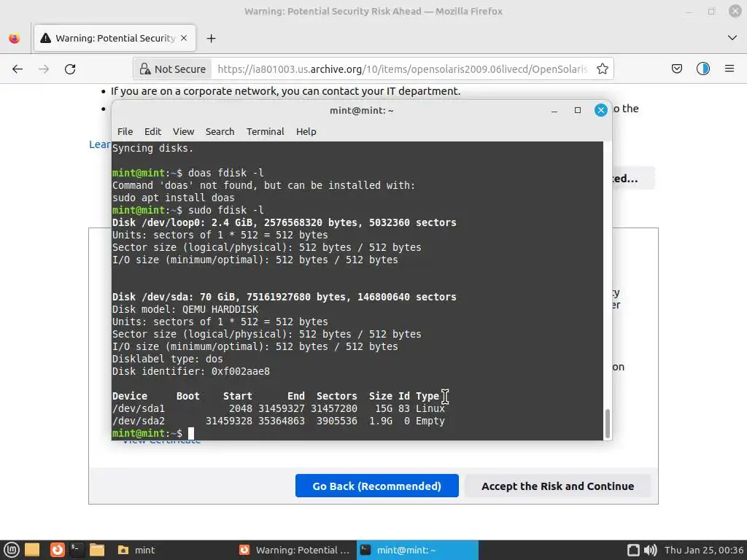Click the Firefox forward arrow
Viewport: 747px width, 560px height.
(44, 69)
